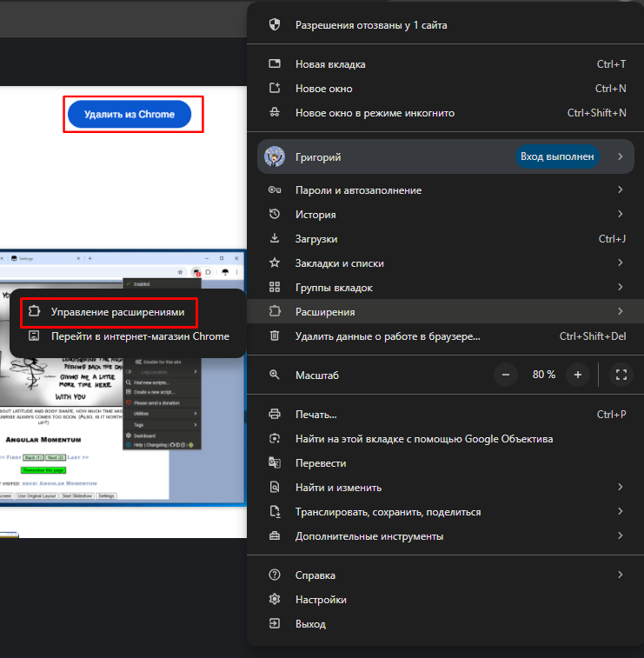Expand the История submenu arrow
The image size is (644, 658).
tap(620, 214)
